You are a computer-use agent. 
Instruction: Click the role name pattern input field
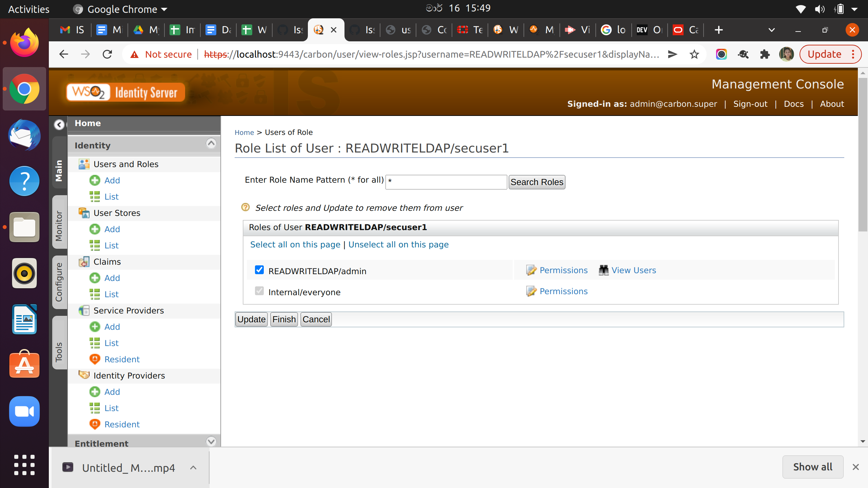[x=446, y=182]
